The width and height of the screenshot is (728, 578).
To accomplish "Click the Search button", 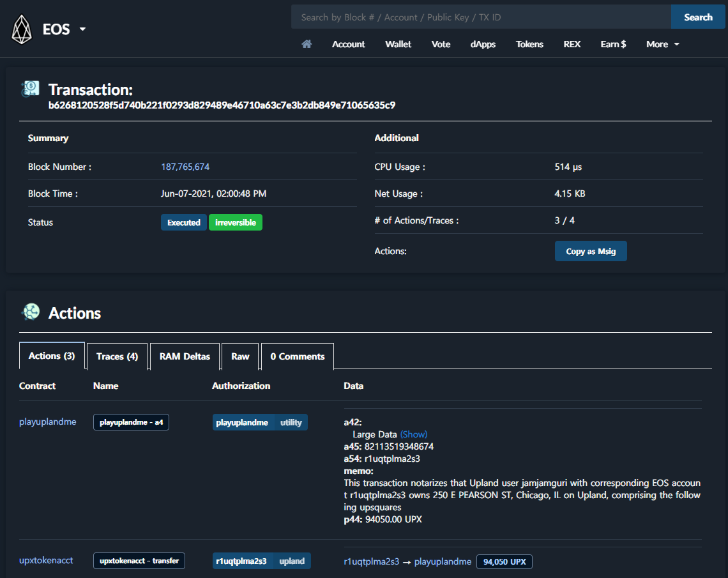I will coord(698,17).
